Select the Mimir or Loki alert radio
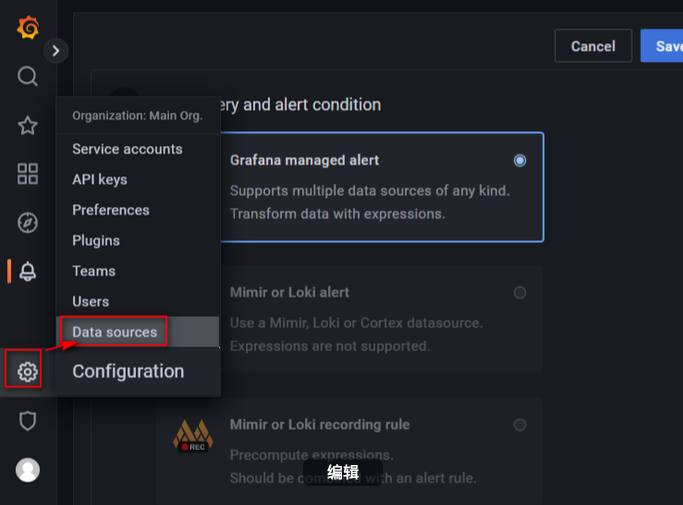Viewport: 683px width, 505px height. point(520,292)
